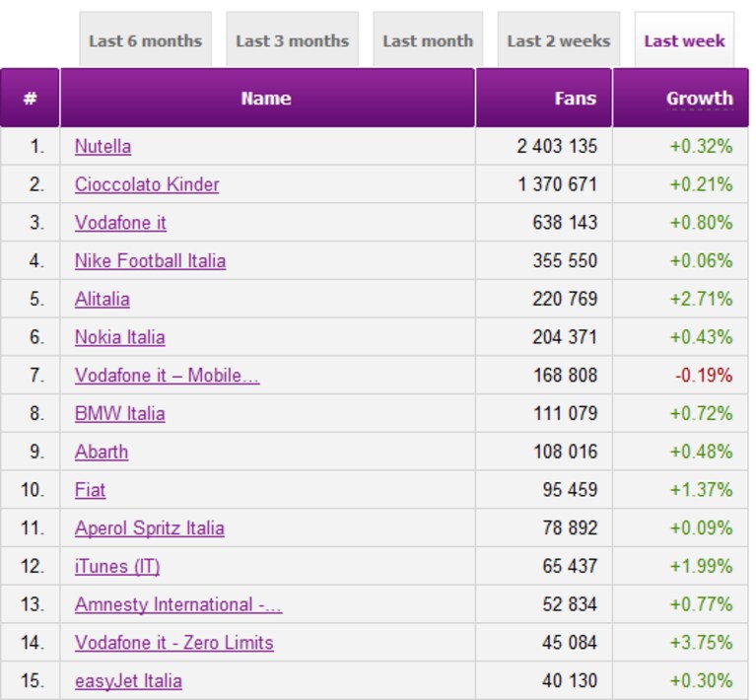Open the BMW Italia link
This screenshot has height=700, width=756.
click(x=119, y=413)
